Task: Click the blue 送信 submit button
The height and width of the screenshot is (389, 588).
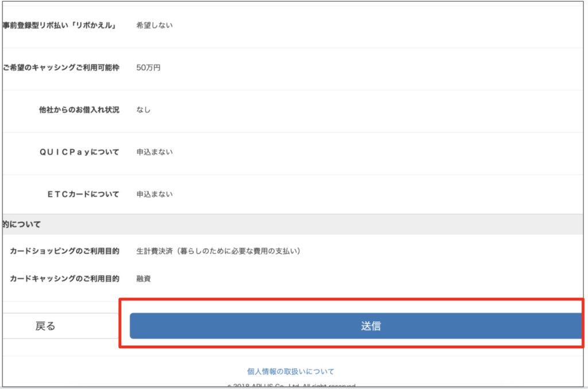Action: 356,326
